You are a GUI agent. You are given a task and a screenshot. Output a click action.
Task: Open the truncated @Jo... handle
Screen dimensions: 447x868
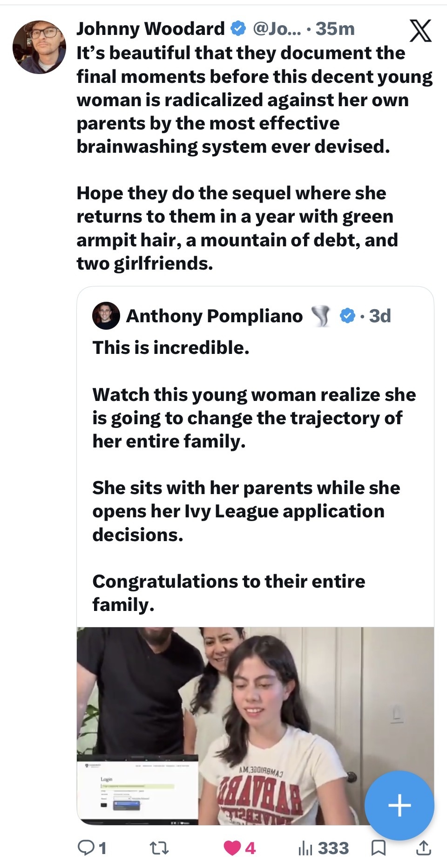click(277, 29)
